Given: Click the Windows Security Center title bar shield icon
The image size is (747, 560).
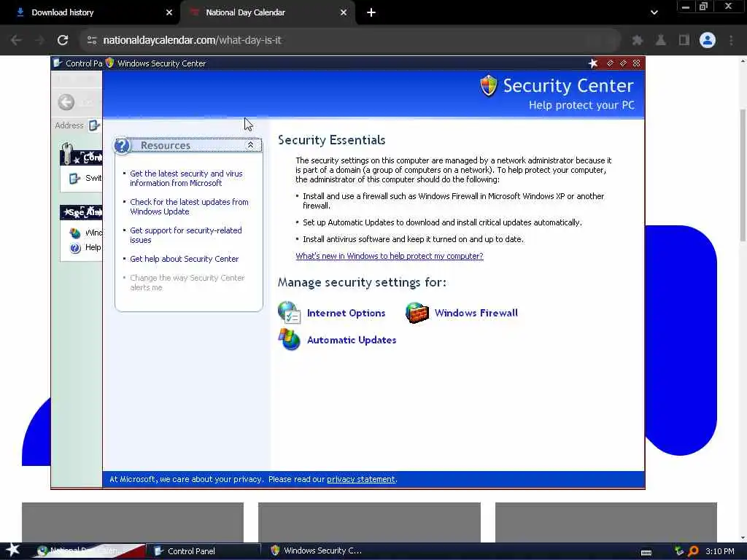Looking at the screenshot, I should (109, 63).
